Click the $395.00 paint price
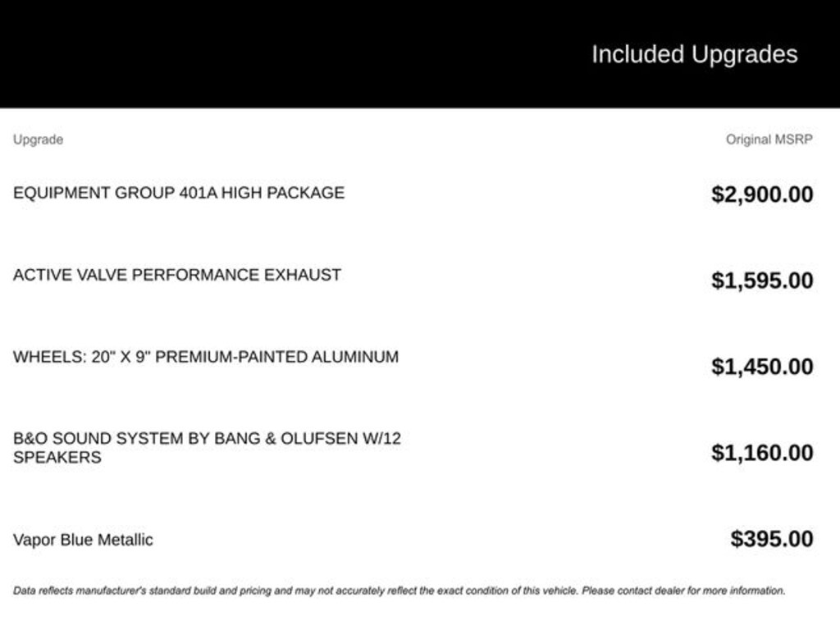 click(772, 539)
